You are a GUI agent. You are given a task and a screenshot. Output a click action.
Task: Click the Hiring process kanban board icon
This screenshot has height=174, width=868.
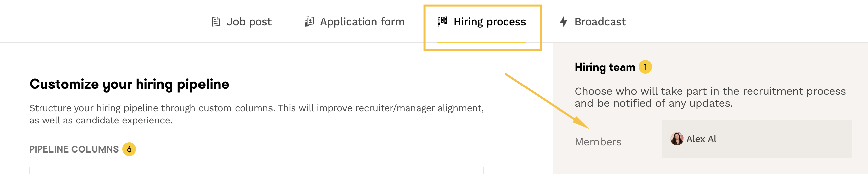coord(442,21)
